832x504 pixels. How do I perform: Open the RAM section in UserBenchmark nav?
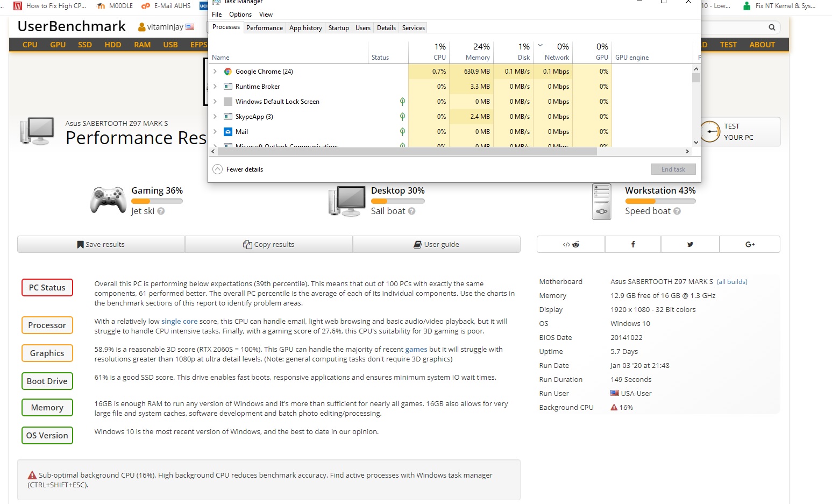tap(143, 45)
